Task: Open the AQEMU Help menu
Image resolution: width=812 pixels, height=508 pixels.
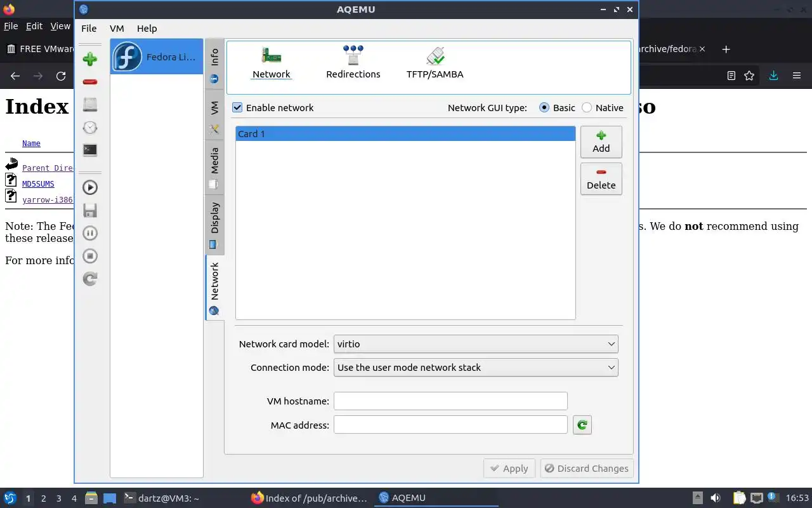Action: tap(147, 29)
